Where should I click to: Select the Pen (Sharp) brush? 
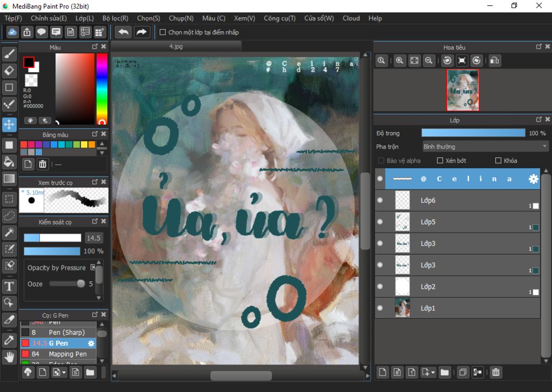pos(58,332)
